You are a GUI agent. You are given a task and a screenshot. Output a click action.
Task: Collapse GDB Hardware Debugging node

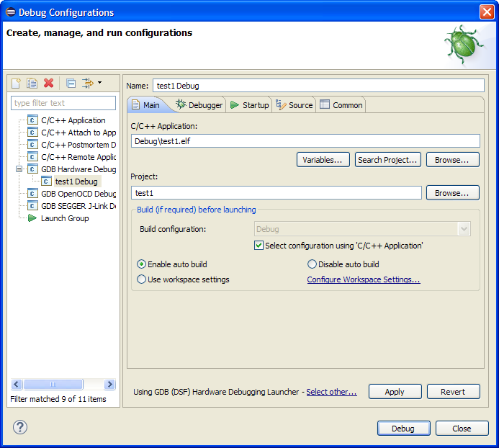pos(19,169)
